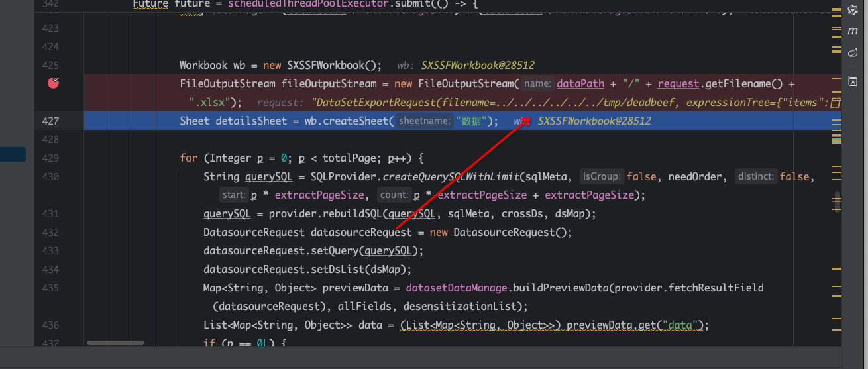Toggle the red breakpoint at line 426
The height and width of the screenshot is (369, 868).
[x=54, y=83]
